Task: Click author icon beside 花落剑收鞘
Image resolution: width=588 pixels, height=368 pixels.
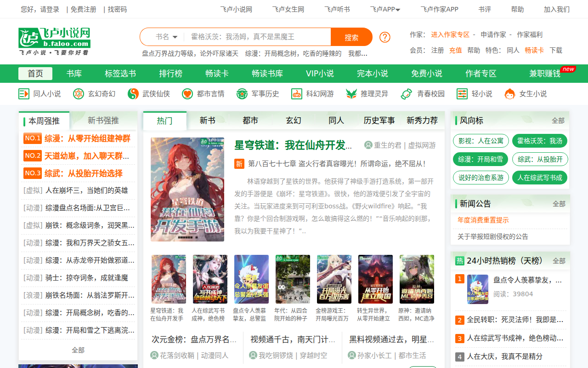Action: pos(154,355)
